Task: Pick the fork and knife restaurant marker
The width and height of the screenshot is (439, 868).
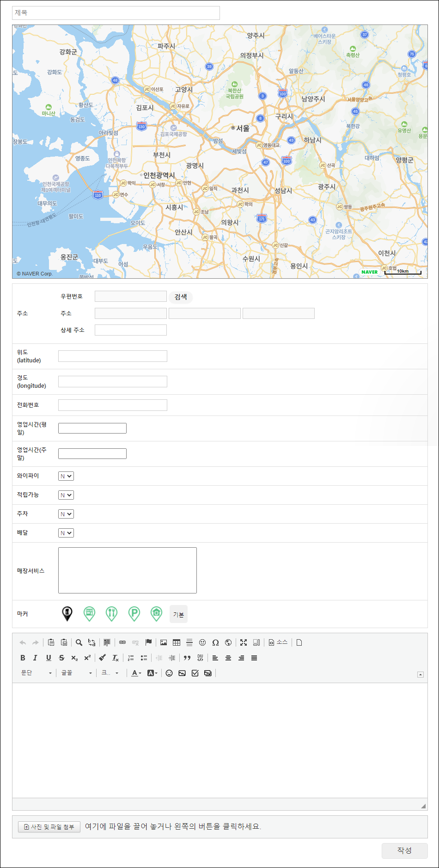Action: coord(111,614)
